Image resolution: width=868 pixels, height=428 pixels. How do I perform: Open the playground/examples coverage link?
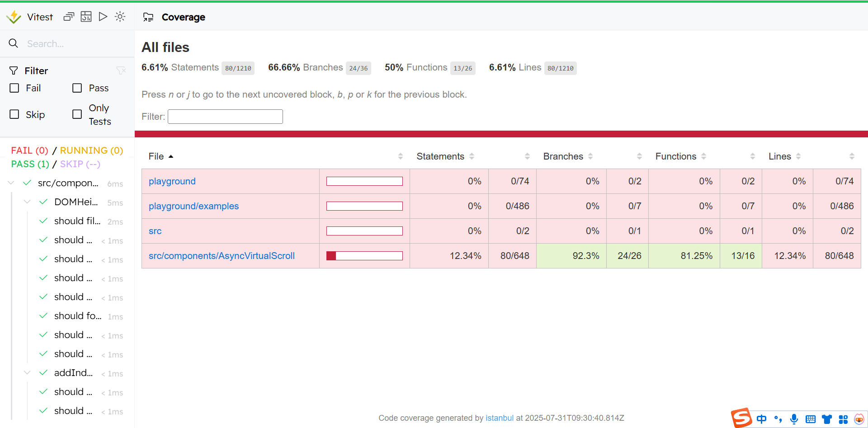pyautogui.click(x=193, y=206)
